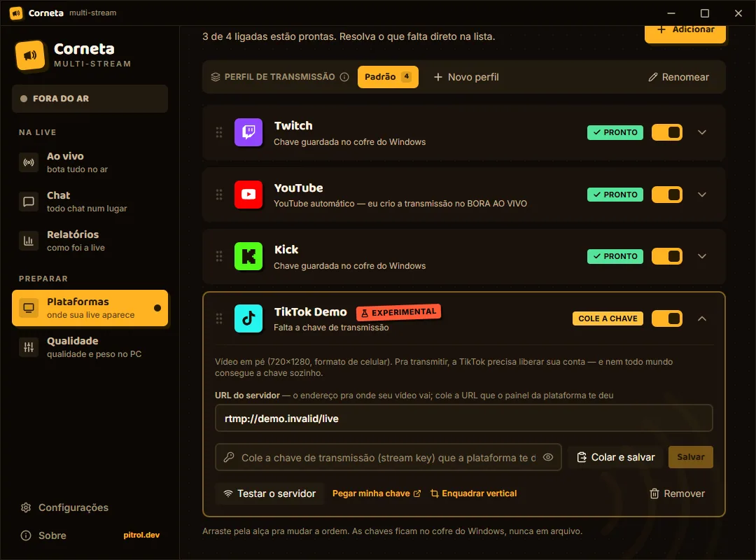Click the Corneta megaphone logo in sidebar
The image size is (756, 560).
click(30, 55)
